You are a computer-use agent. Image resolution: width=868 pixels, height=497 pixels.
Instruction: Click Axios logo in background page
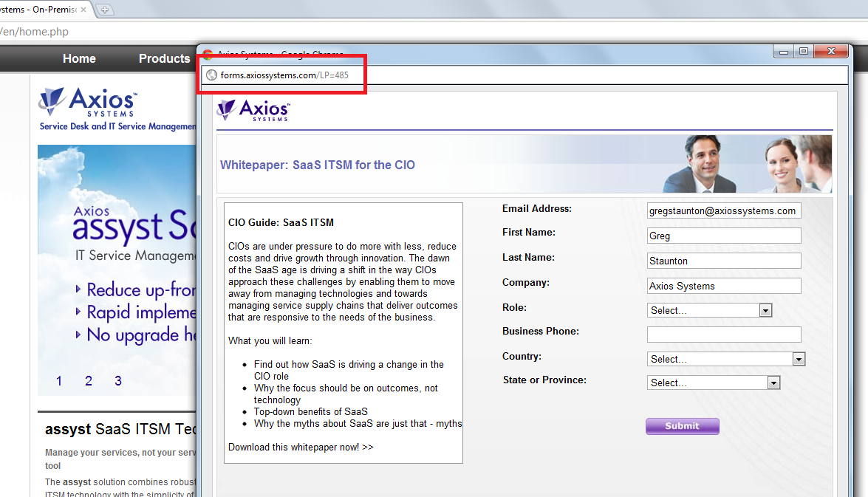pyautogui.click(x=87, y=102)
